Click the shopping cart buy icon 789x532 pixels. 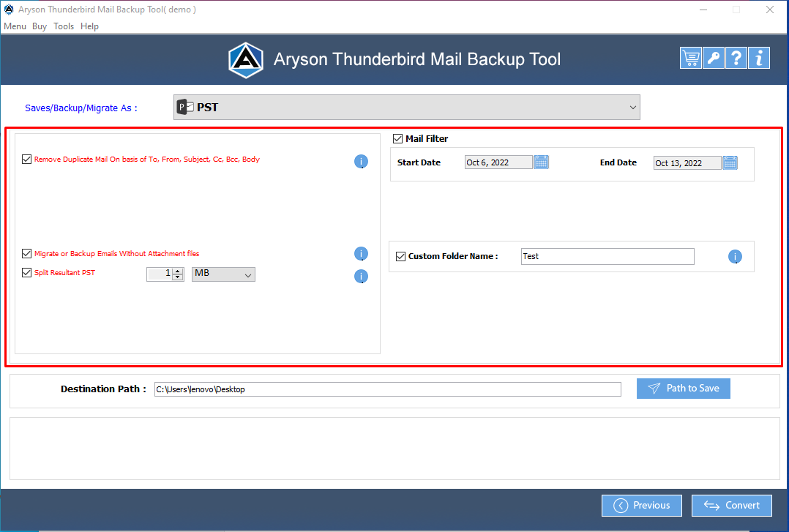690,58
